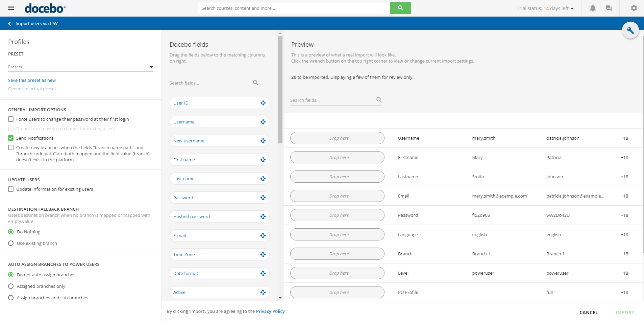This screenshot has height=322, width=644.
Task: Uncheck Send Notifications
Action: point(10,138)
